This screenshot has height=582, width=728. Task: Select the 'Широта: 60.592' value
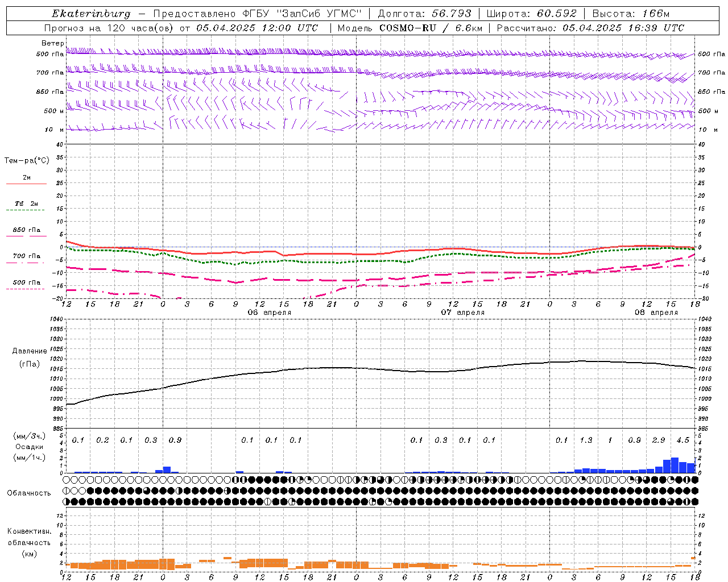(532, 14)
